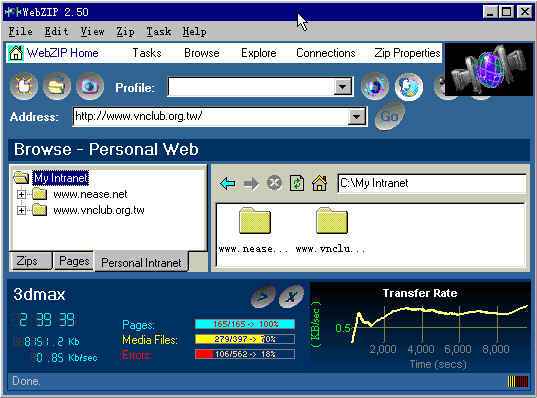The image size is (537, 398).
Task: Expand the www.nease.net tree node
Action: pos(21,195)
